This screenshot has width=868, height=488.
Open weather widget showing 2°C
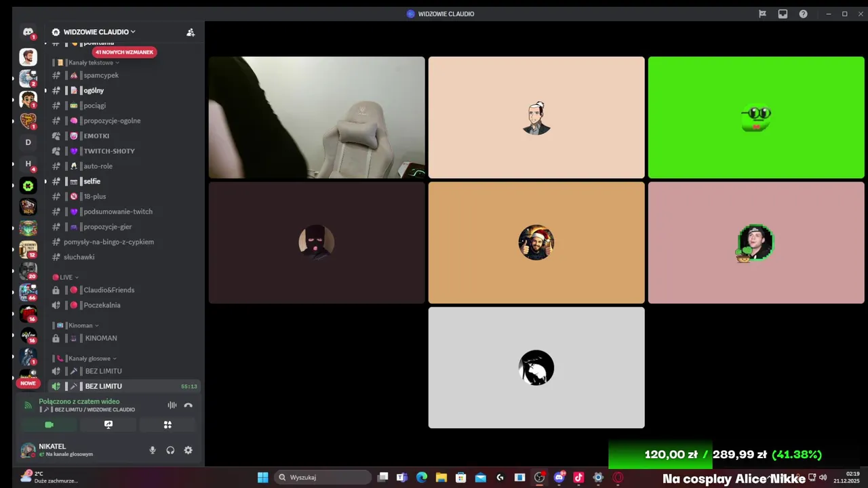point(49,477)
